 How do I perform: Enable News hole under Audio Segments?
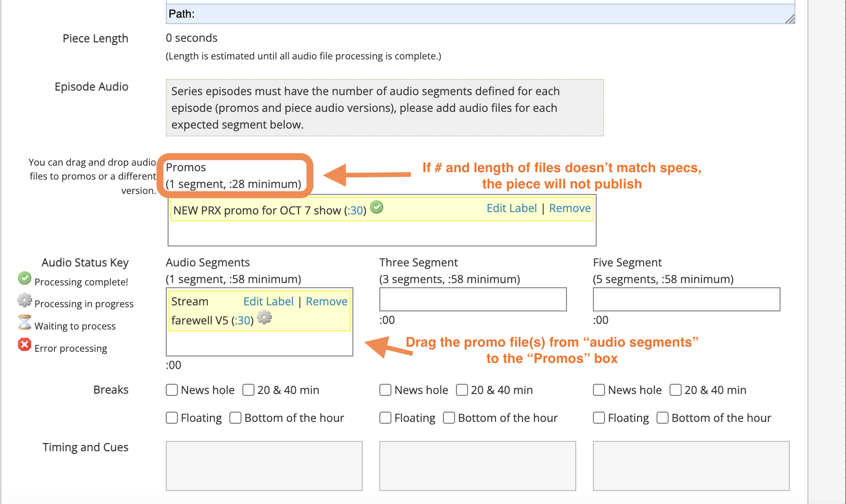click(x=172, y=390)
